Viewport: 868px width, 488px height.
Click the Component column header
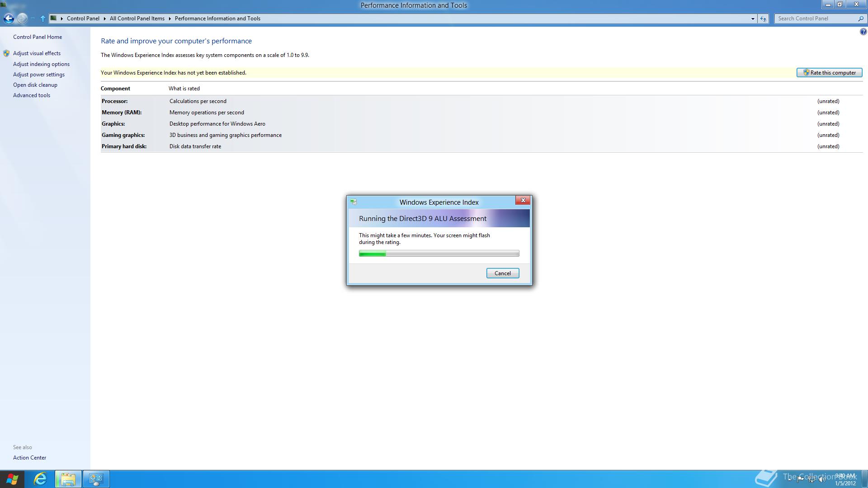click(115, 89)
